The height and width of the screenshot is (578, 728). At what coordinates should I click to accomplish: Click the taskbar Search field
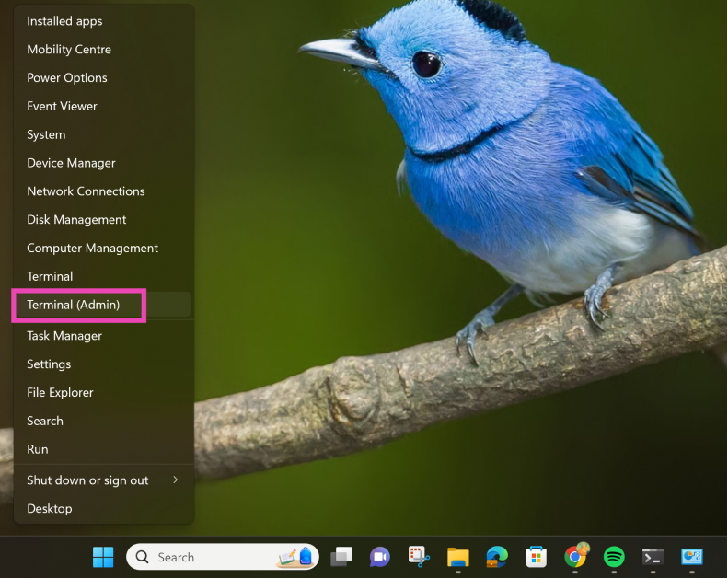click(x=223, y=557)
